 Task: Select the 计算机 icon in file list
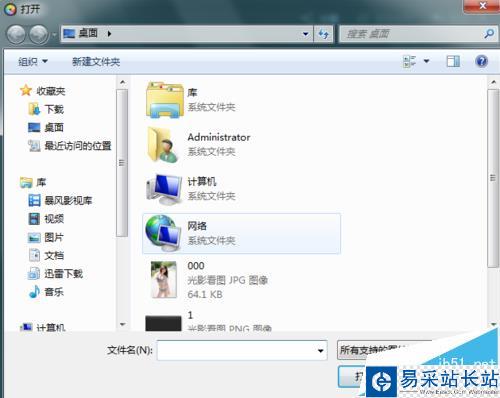(x=165, y=189)
